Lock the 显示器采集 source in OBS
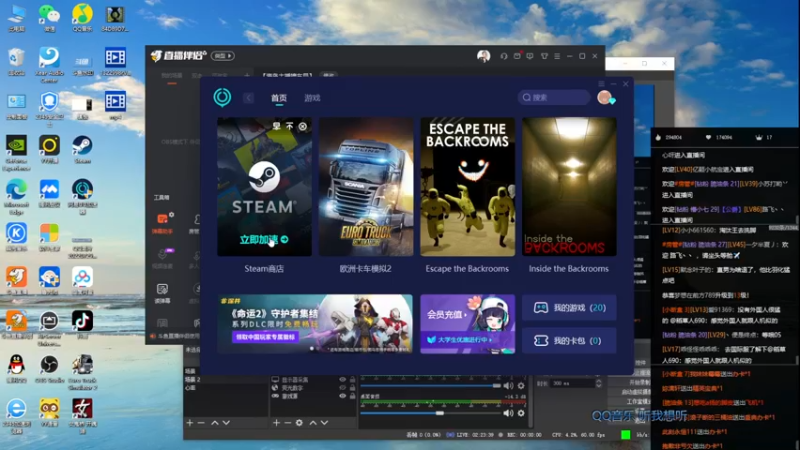 pos(352,380)
